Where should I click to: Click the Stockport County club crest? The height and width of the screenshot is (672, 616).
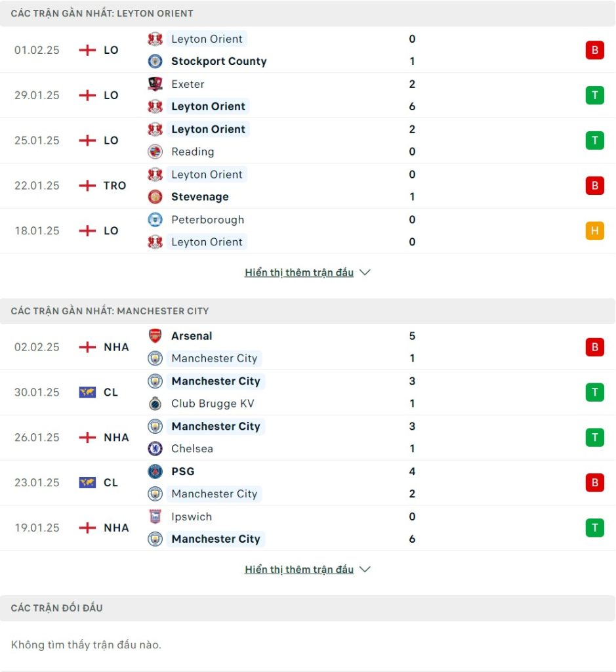coord(155,61)
